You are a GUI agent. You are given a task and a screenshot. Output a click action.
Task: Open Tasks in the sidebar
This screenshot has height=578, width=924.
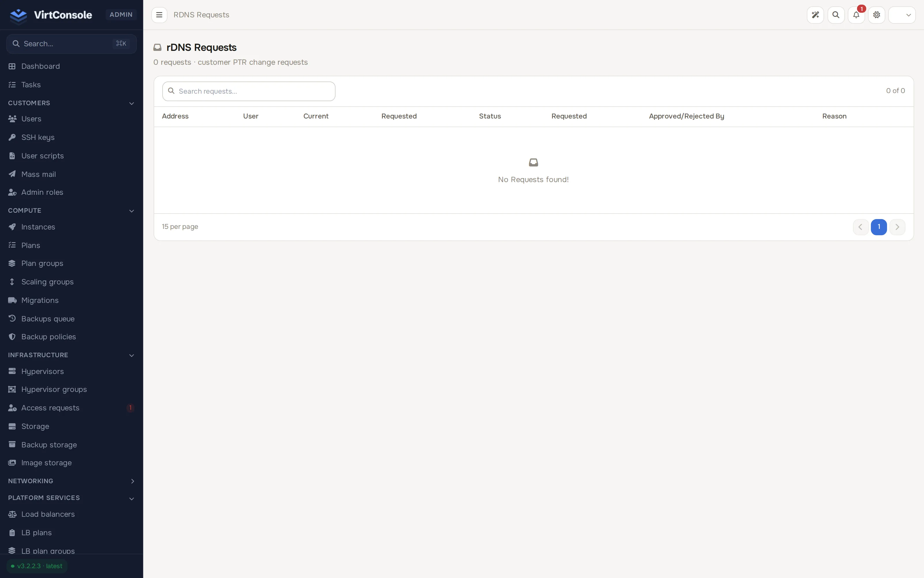(x=71, y=84)
